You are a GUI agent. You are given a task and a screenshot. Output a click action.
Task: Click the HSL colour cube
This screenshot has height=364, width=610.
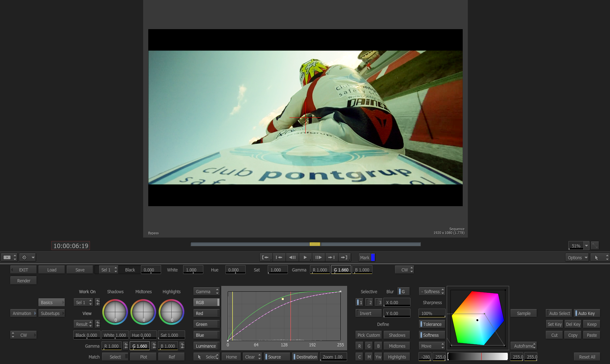click(478, 318)
